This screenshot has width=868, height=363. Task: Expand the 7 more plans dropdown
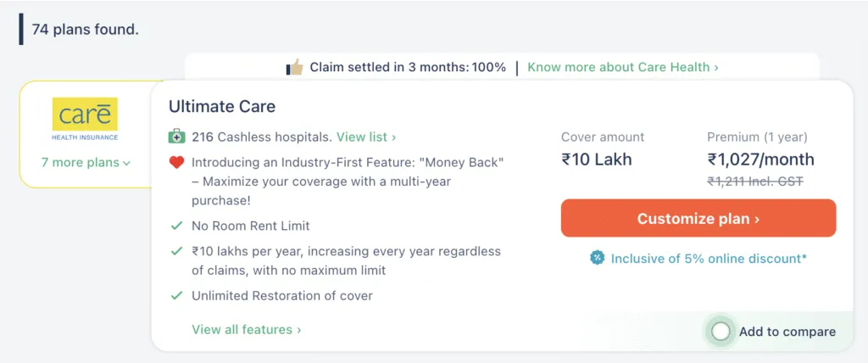click(x=86, y=163)
